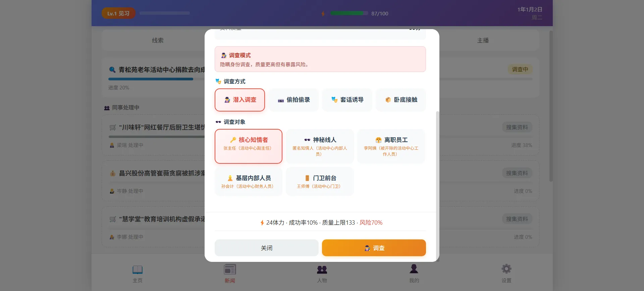Screen dimensions: 644x291
Task: Choose 基层内部人员 孙会计 as target
Action: tap(249, 181)
